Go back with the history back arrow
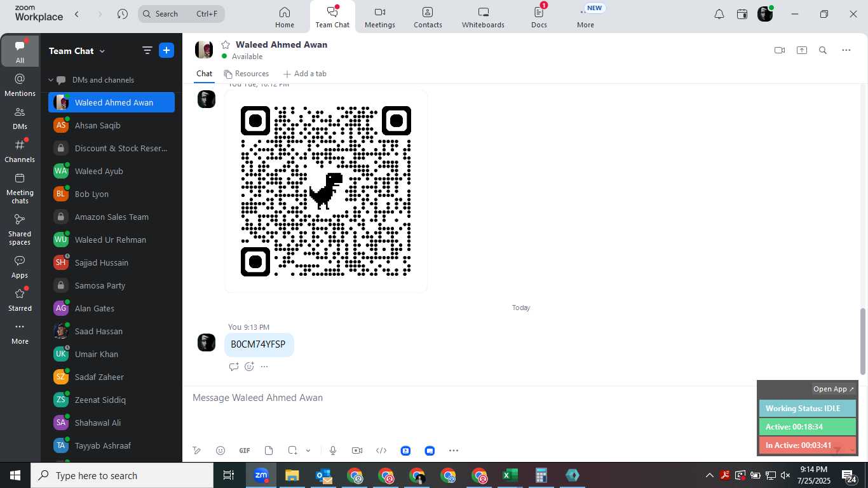868x488 pixels. 77,13
